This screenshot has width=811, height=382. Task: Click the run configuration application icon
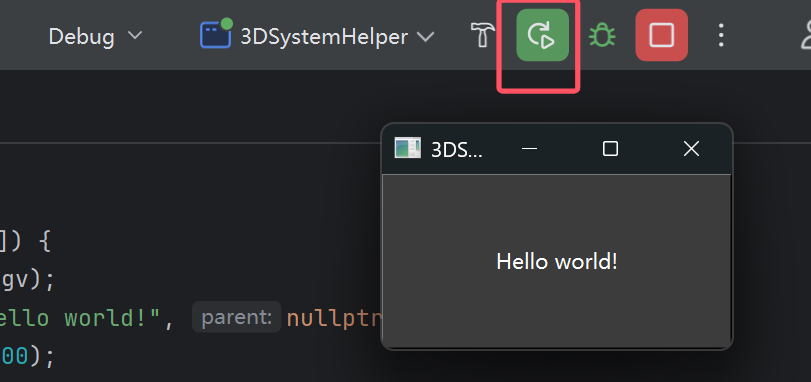tap(216, 34)
